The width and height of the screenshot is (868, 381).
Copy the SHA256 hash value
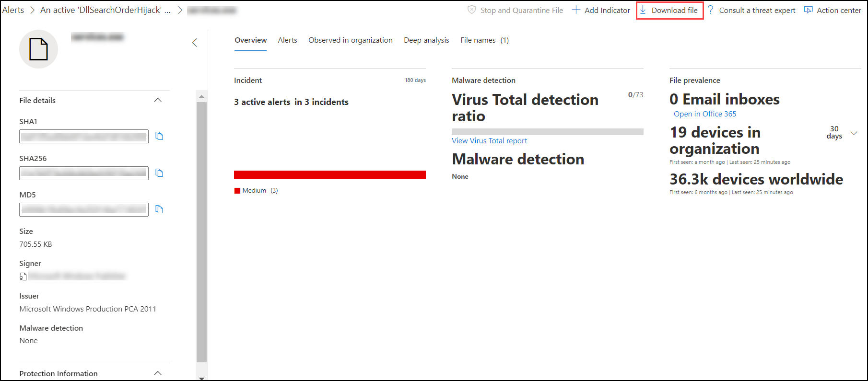point(159,173)
